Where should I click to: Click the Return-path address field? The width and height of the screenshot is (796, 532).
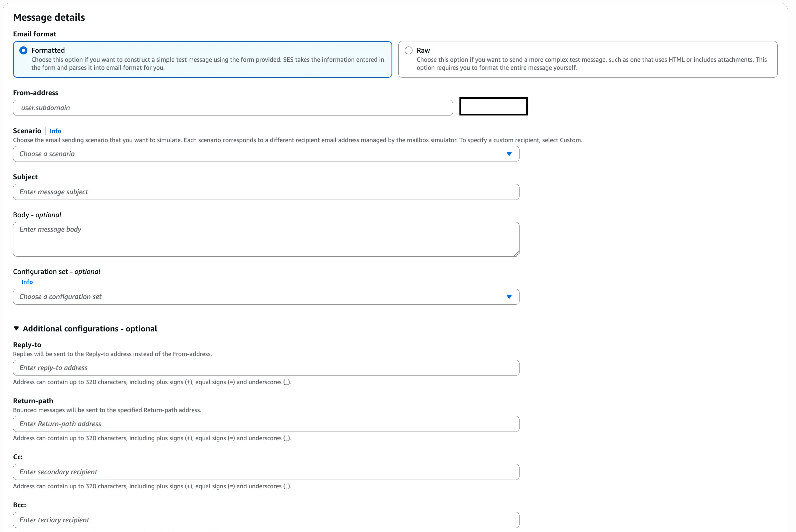[x=266, y=424]
